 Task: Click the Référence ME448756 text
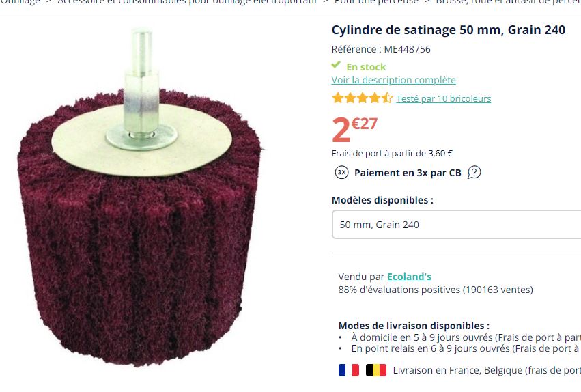tap(380, 49)
